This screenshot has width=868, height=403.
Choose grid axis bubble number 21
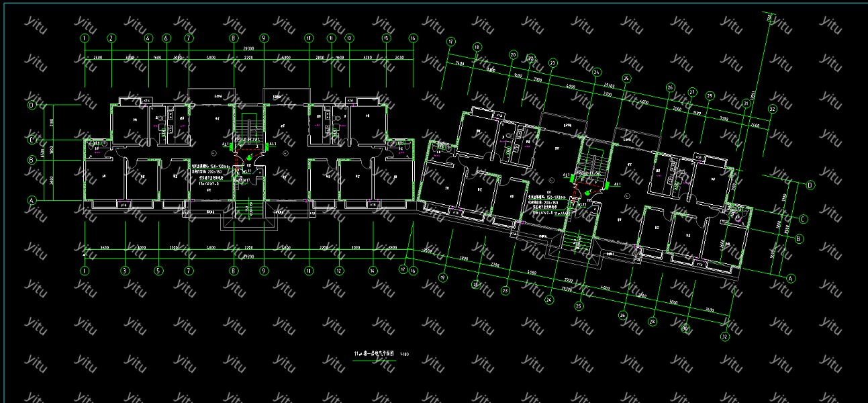point(475,284)
